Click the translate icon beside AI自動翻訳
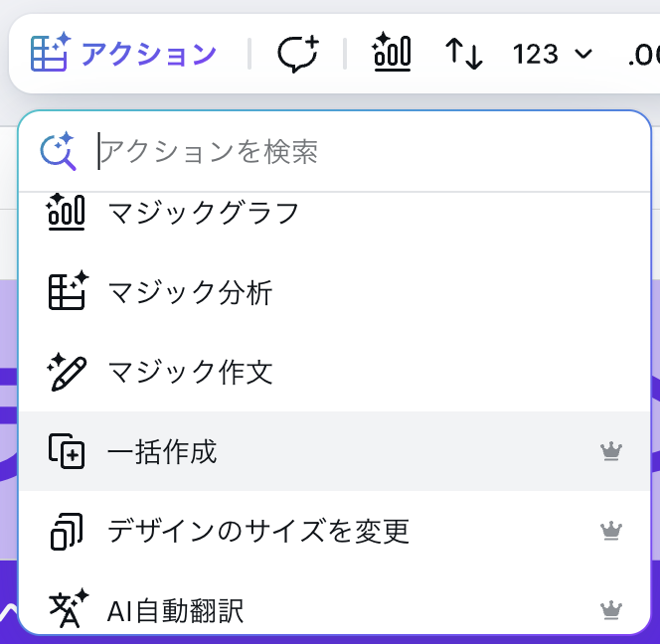The width and height of the screenshot is (660, 644). pos(68,608)
